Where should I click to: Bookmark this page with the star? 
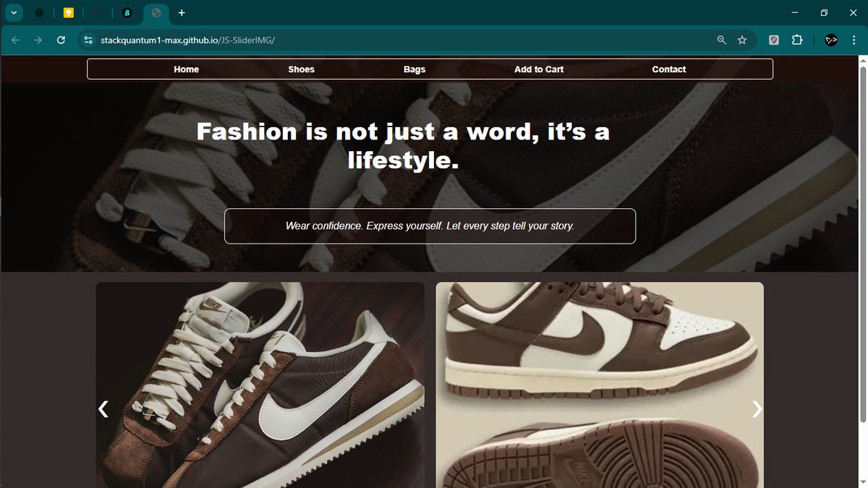[742, 40]
